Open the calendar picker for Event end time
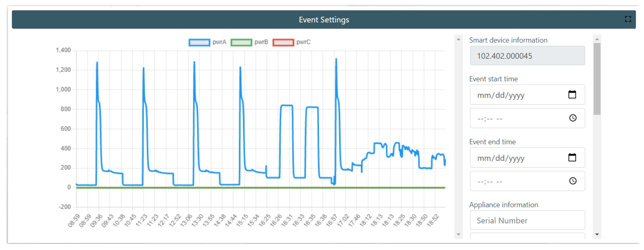 point(572,158)
